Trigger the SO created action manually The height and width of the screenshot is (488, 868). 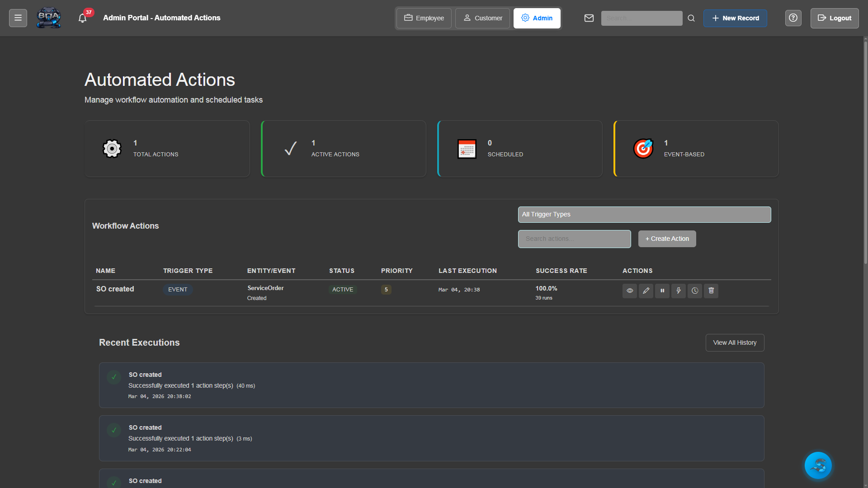point(678,291)
